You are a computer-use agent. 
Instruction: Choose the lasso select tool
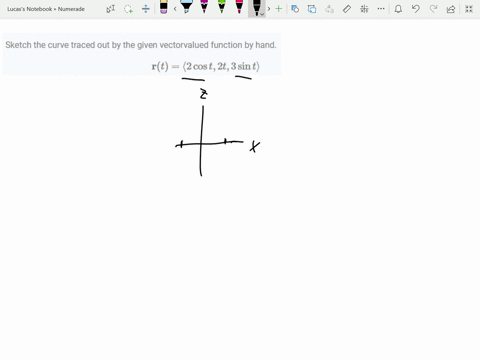(x=128, y=9)
